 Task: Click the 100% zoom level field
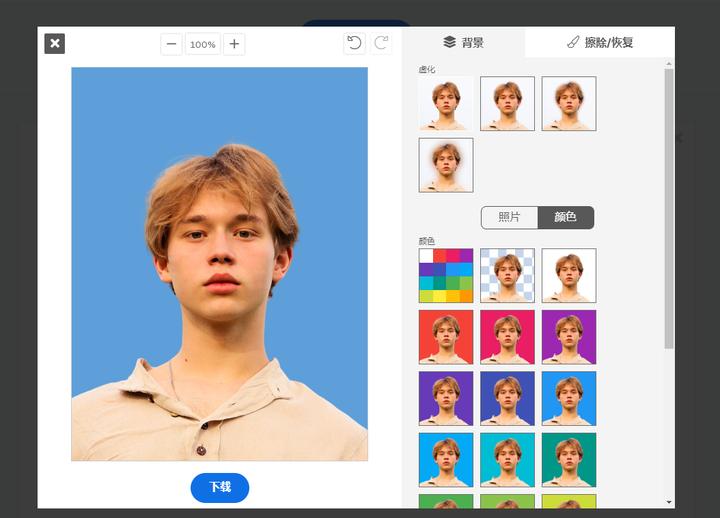[x=202, y=44]
